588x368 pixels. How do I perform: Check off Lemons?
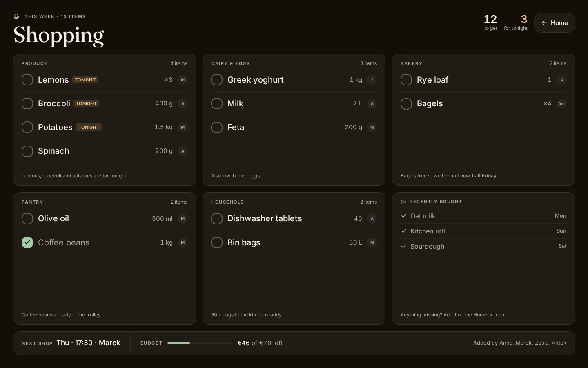[27, 80]
